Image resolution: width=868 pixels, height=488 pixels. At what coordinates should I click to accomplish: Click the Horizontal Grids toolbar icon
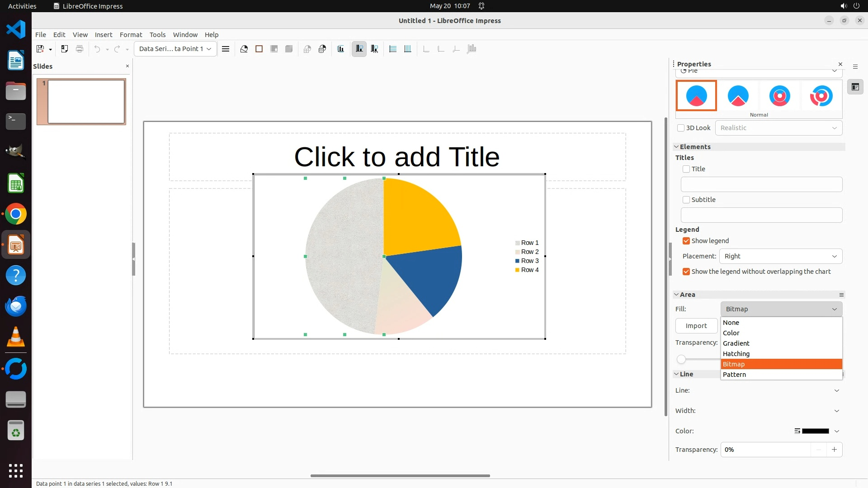pos(393,49)
